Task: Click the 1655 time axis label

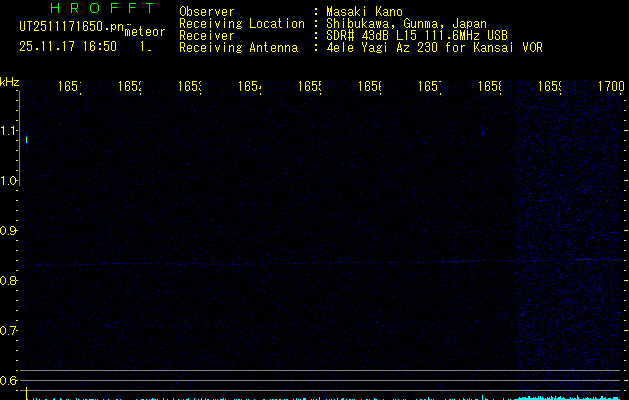Action: click(x=309, y=86)
